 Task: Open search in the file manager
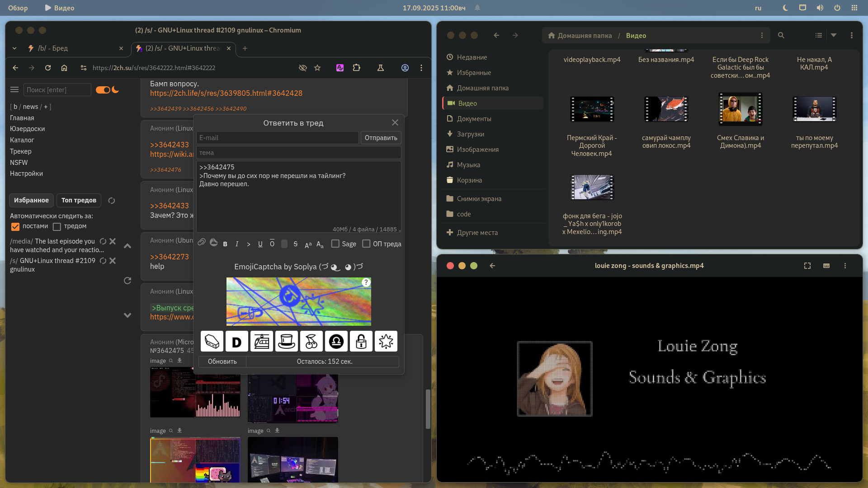781,35
